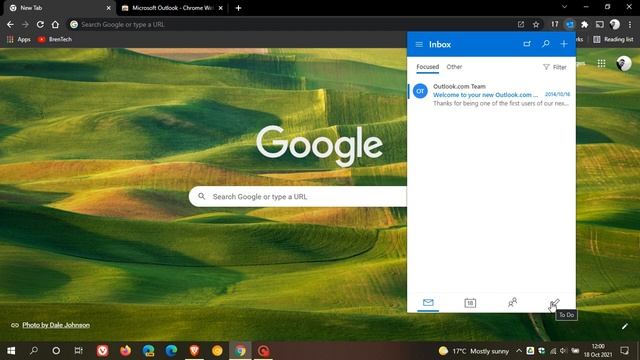Open the side panel icon in Chrome toolbar
This screenshot has height=360, width=640.
[x=600, y=24]
